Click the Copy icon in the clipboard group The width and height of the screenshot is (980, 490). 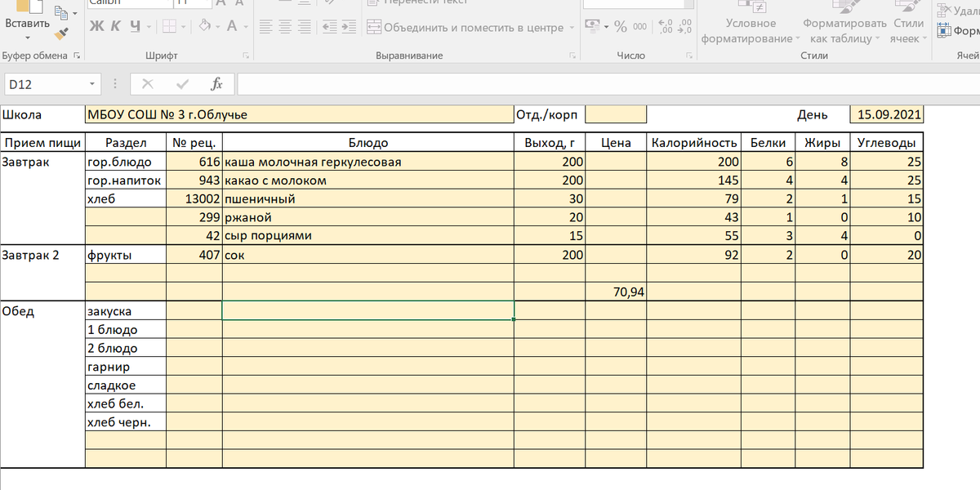point(60,13)
